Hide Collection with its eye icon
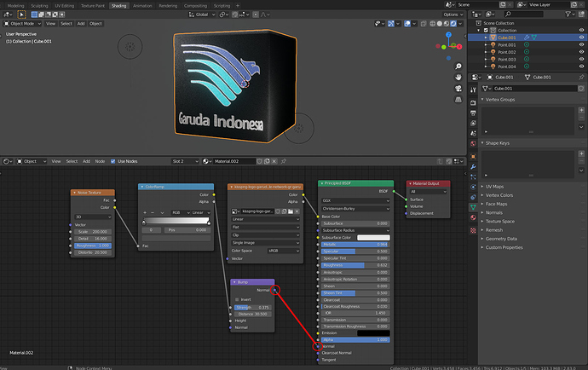Screen dimensions: 588x370 [x=581, y=31]
